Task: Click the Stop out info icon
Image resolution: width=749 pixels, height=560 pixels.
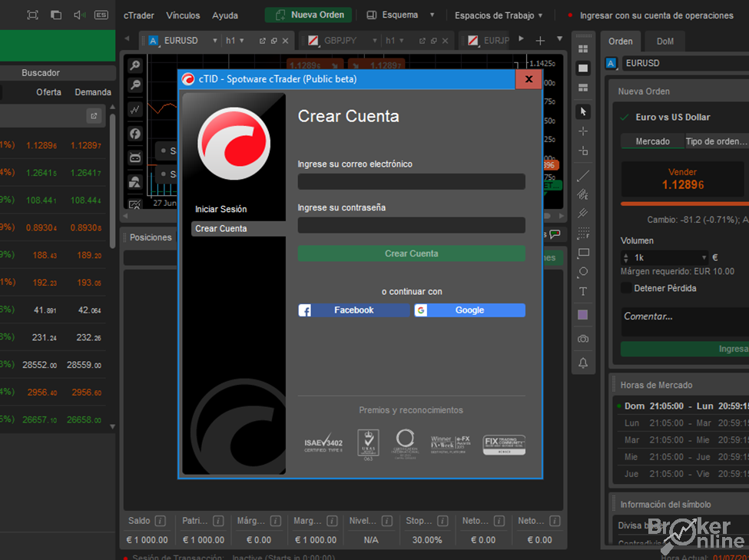Action: coord(442,521)
